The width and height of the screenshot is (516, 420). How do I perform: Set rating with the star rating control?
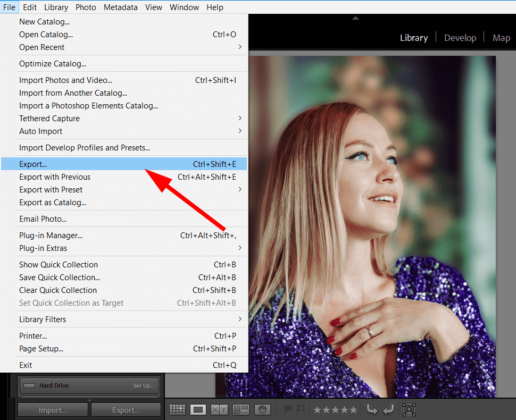(335, 409)
